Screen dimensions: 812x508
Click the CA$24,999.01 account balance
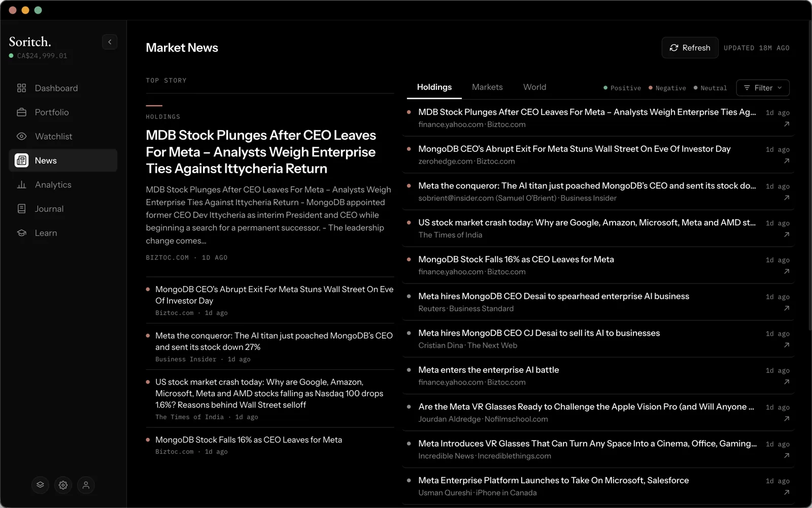tap(42, 56)
